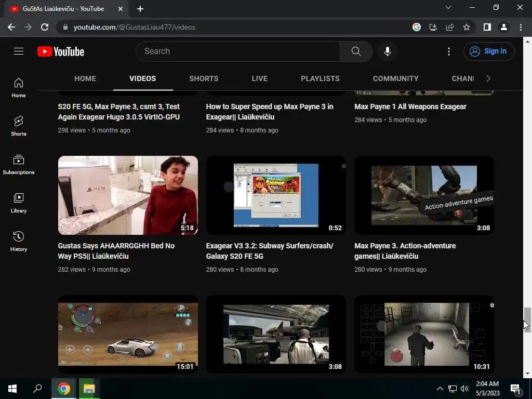532x399 pixels.
Task: Open Exagear V3 3.2 Subway Surfers title
Action: coord(270,251)
